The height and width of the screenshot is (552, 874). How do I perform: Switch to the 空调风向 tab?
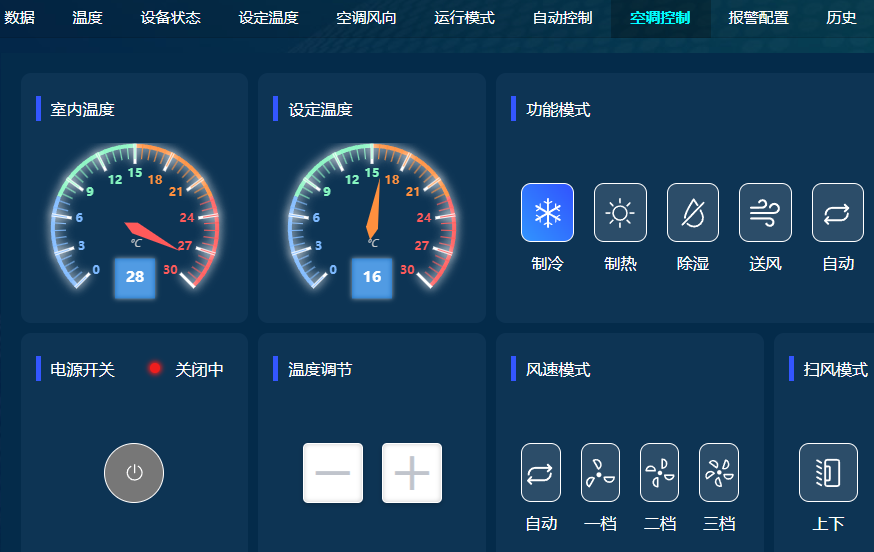click(x=366, y=18)
